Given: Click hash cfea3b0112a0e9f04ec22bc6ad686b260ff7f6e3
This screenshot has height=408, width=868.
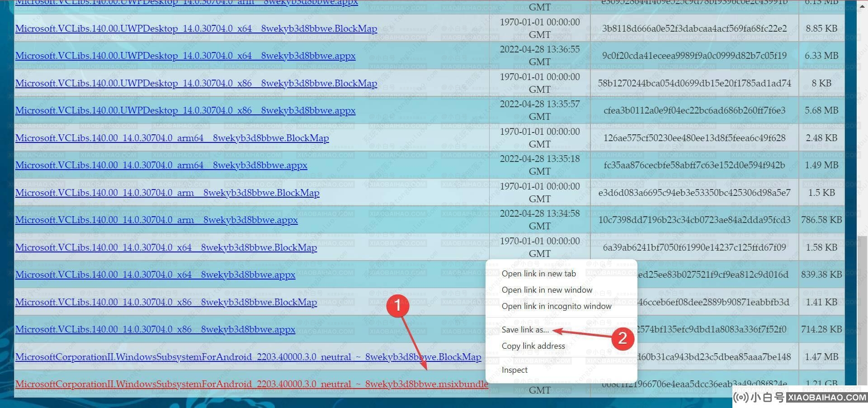Looking at the screenshot, I should coord(694,110).
